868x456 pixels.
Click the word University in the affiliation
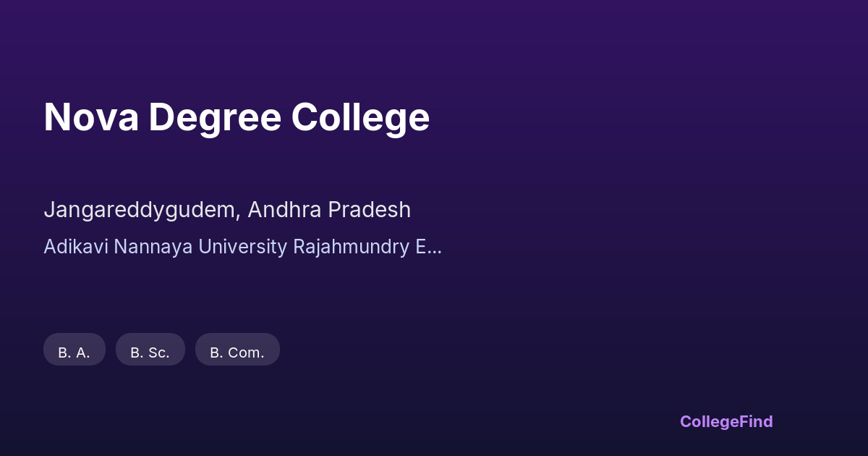pyautogui.click(x=242, y=247)
